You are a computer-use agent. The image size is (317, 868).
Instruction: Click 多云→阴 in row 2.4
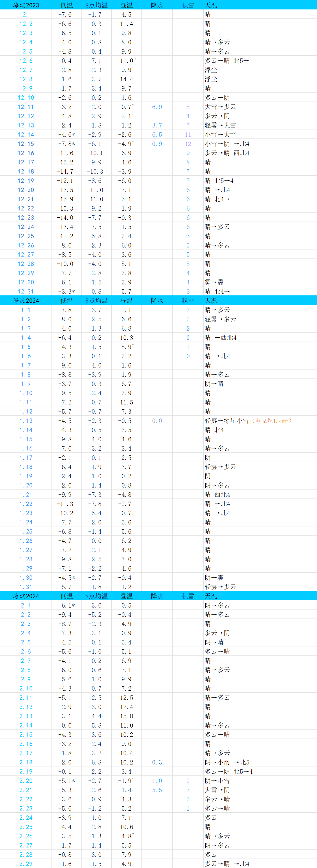[x=217, y=633]
